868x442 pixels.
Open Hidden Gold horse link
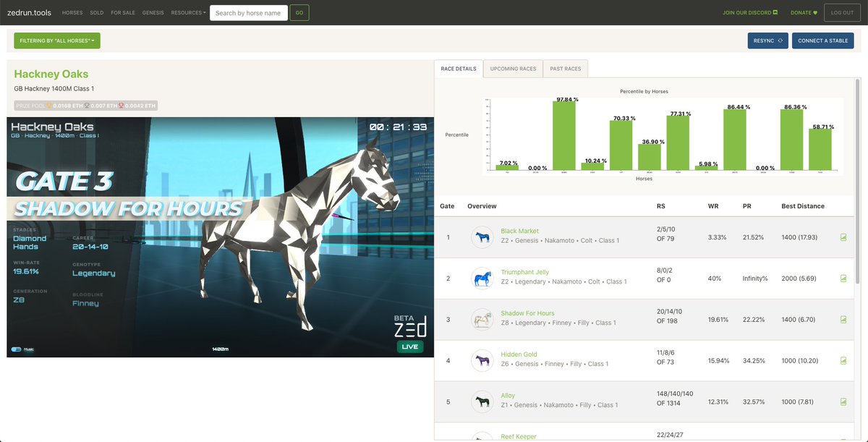pos(519,354)
